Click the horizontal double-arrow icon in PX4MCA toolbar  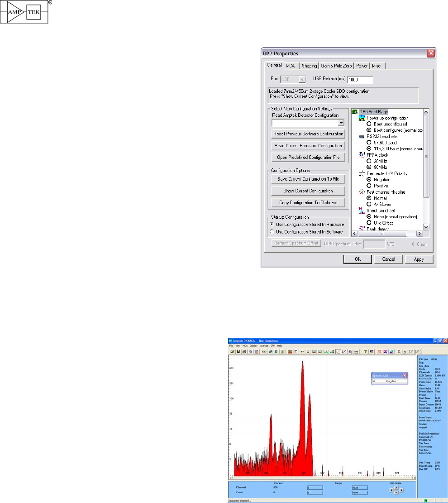click(302, 352)
